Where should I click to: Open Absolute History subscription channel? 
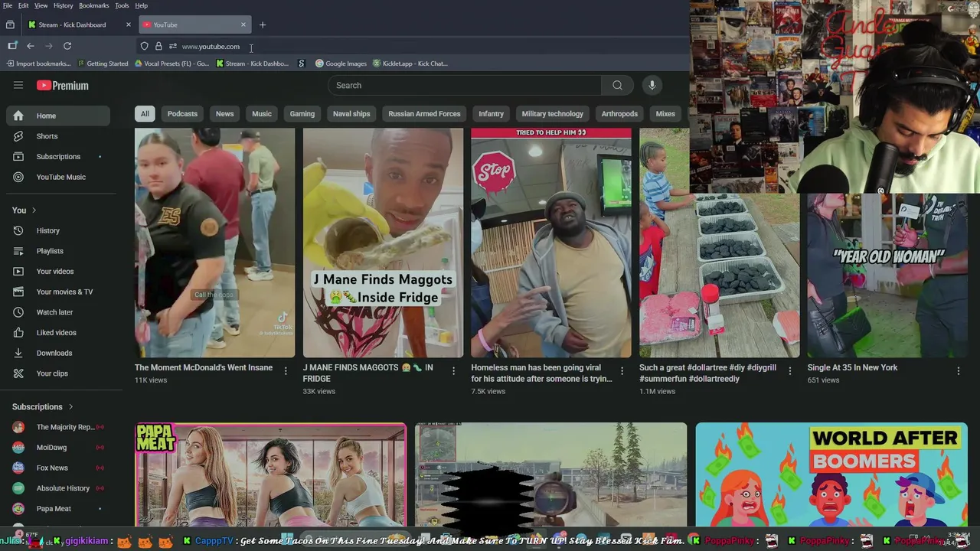pos(58,488)
